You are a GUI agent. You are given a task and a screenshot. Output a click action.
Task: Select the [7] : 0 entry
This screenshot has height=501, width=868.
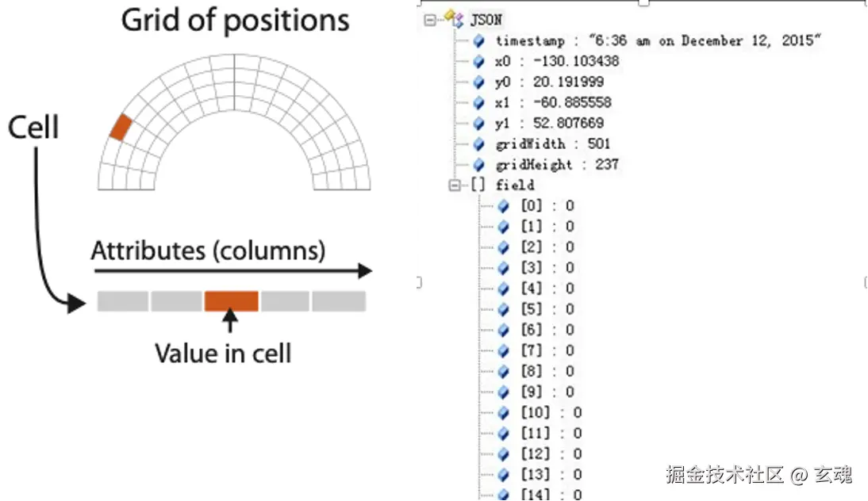[547, 350]
